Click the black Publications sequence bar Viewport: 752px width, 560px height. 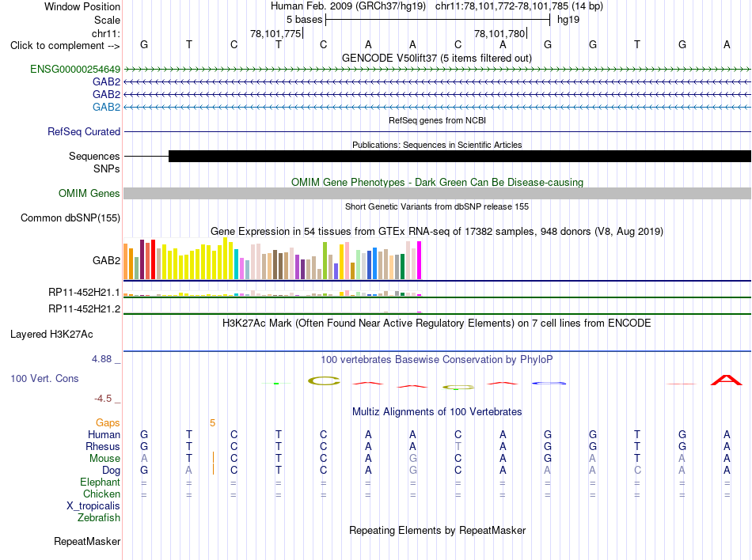[x=459, y=156]
